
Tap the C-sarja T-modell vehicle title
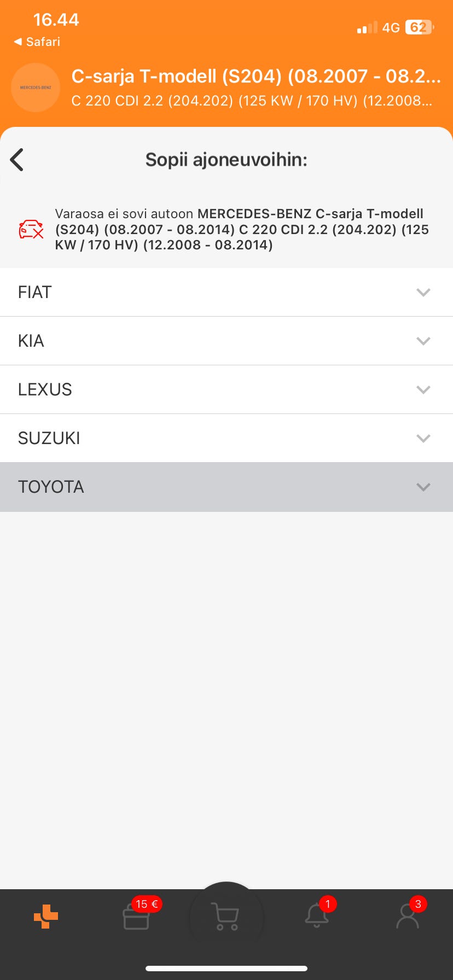[x=255, y=76]
